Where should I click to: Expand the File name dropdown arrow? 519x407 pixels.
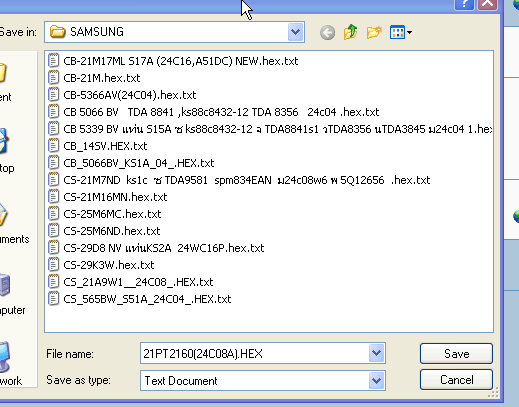(377, 353)
